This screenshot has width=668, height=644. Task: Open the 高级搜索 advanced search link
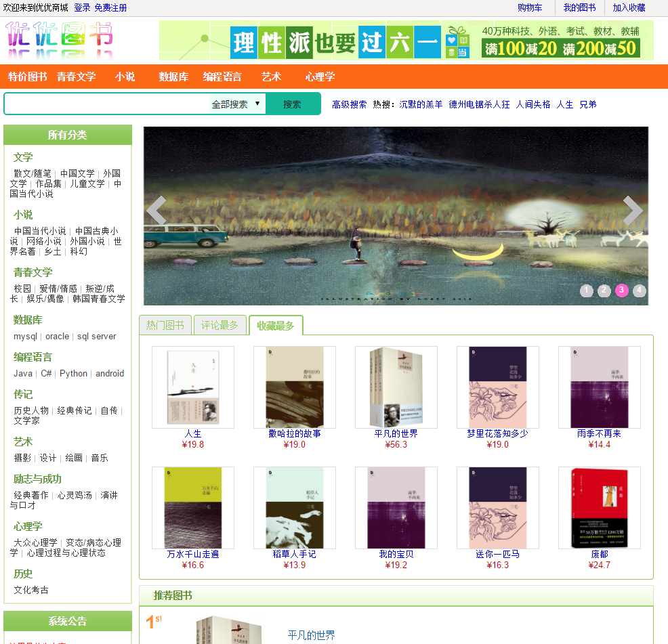[350, 104]
